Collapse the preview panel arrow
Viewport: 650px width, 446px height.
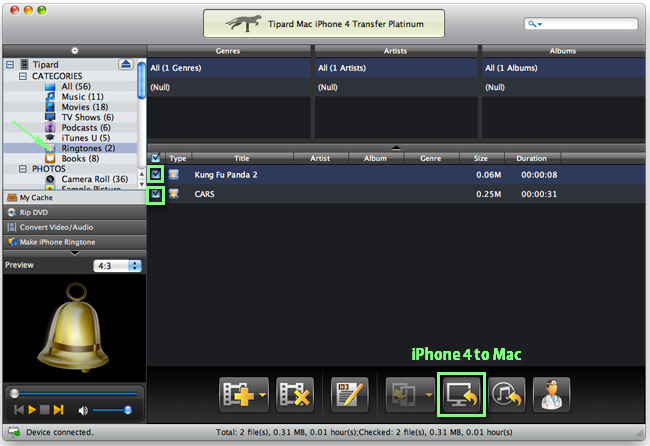click(75, 253)
